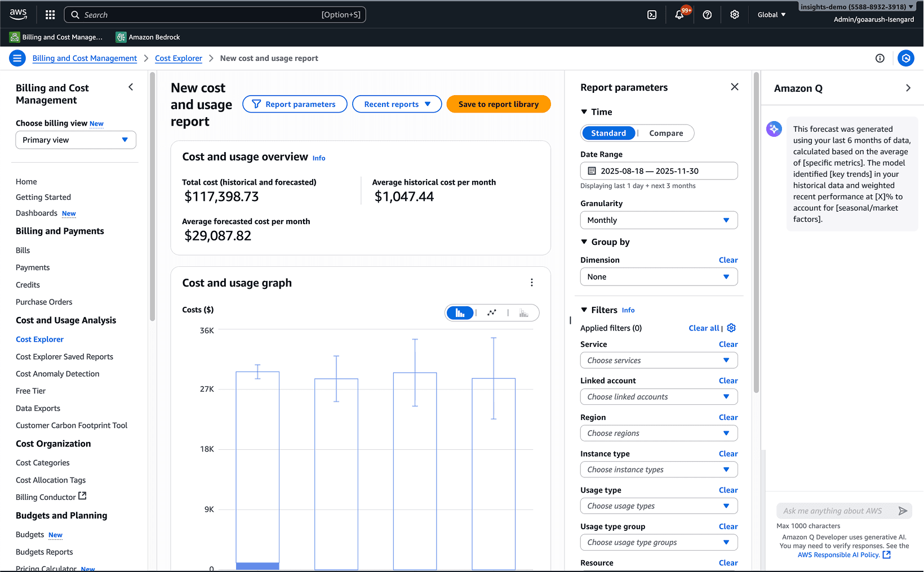
Task: Open the Global region selector
Action: [x=771, y=15]
